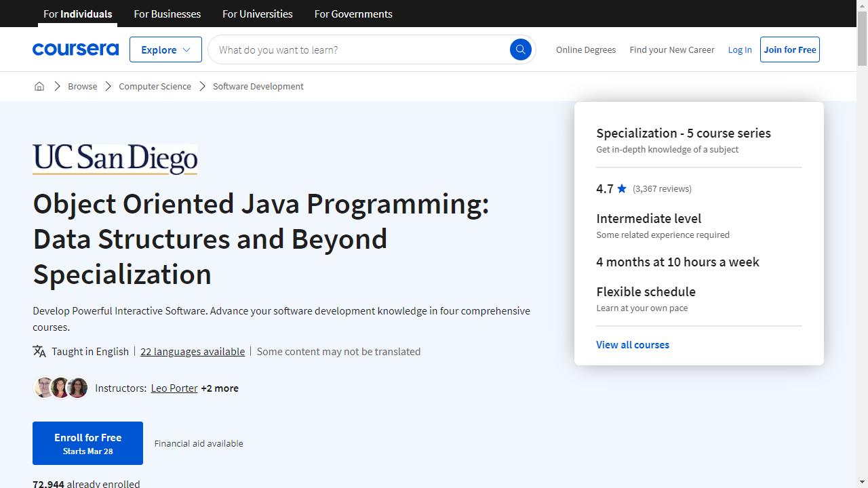
Task: Show the +2 more instructors
Action: coord(220,388)
